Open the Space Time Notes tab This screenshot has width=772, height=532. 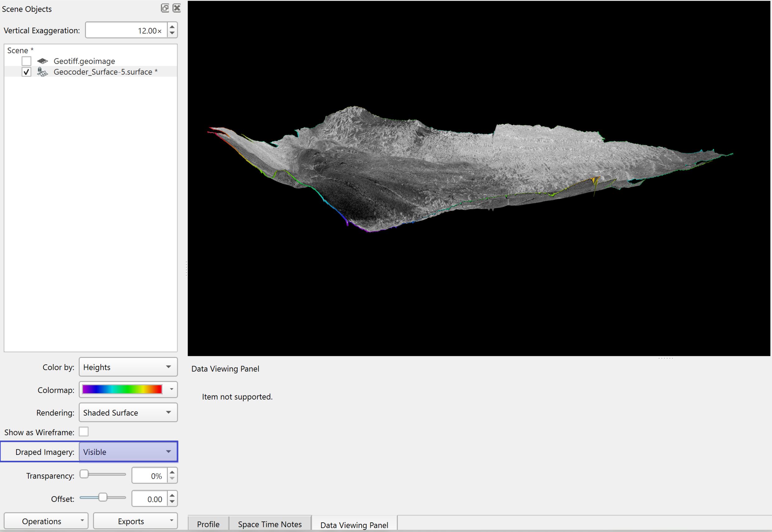click(x=270, y=524)
